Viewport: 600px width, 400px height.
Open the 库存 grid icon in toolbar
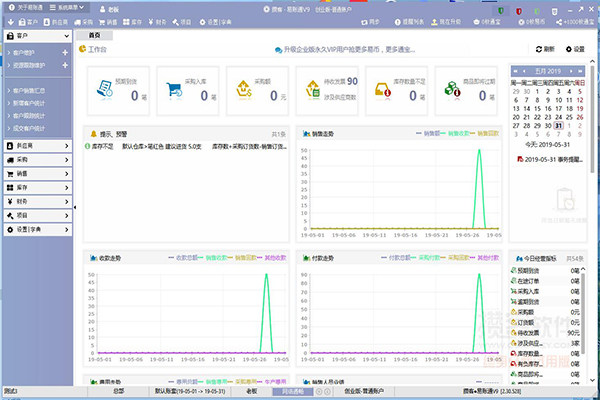126,22
